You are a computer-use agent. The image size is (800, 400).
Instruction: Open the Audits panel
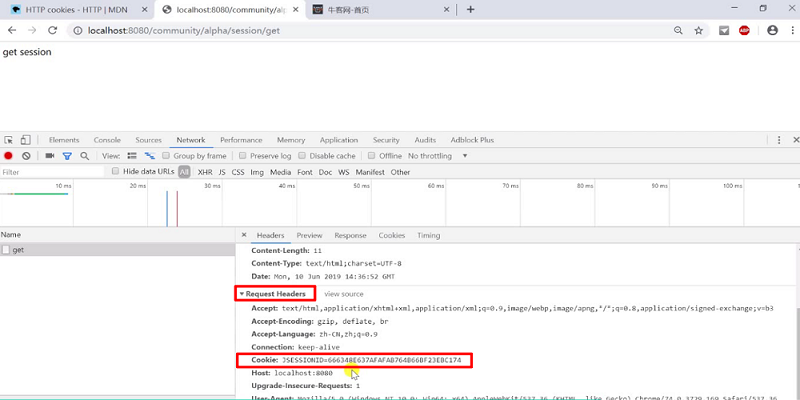tap(425, 140)
